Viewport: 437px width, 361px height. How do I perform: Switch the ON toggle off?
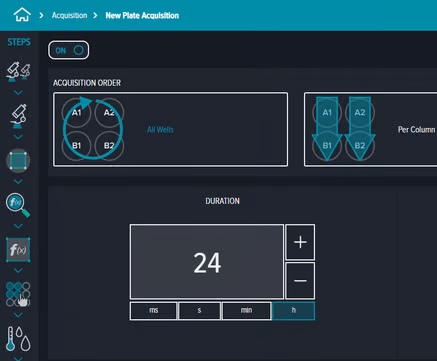point(69,50)
